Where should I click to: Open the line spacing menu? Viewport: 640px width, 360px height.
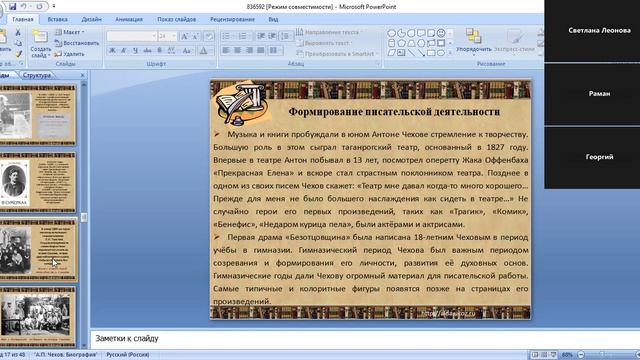[x=286, y=36]
